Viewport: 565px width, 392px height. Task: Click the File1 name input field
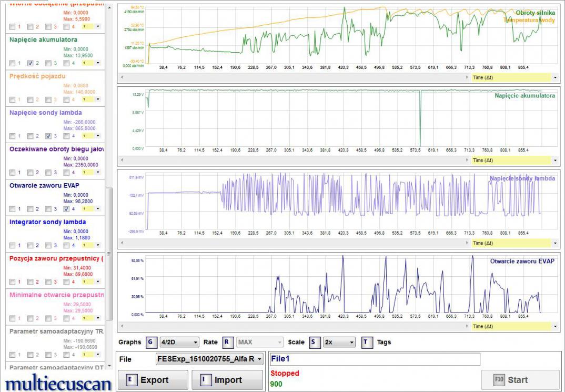374,359
